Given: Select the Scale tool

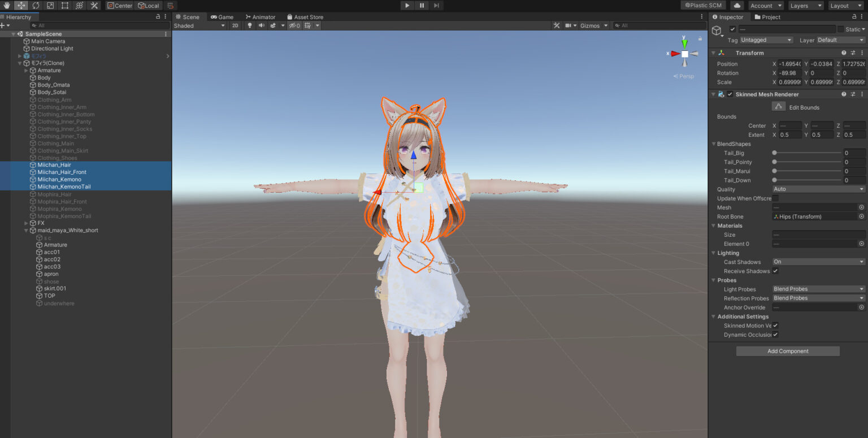Looking at the screenshot, I should 49,5.
